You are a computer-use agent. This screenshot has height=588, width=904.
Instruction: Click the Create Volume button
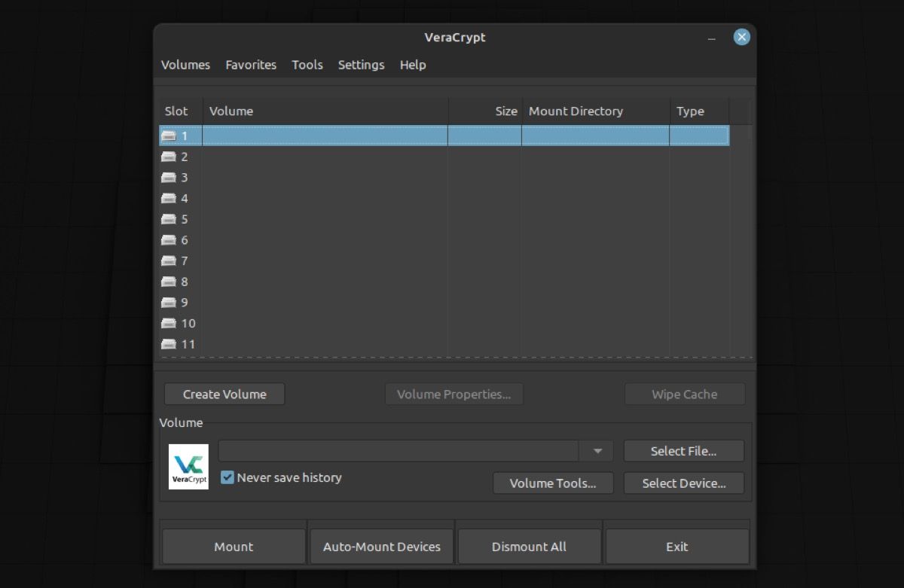coord(224,394)
